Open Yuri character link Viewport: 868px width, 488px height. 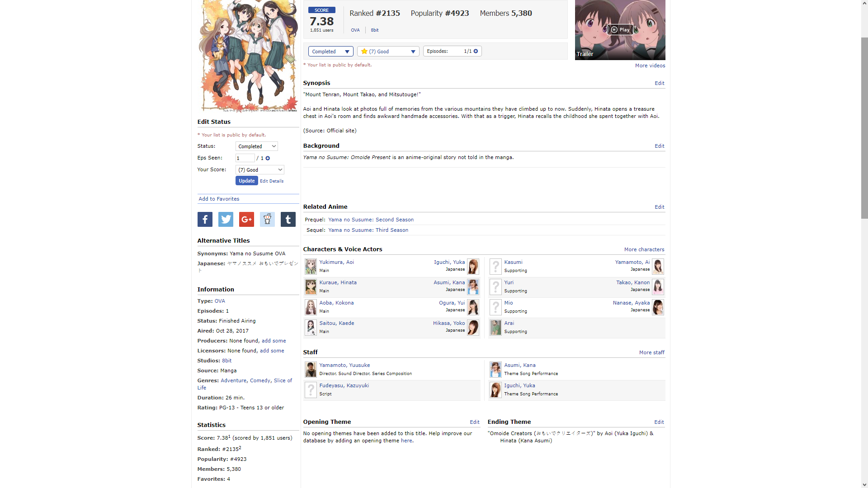(509, 282)
